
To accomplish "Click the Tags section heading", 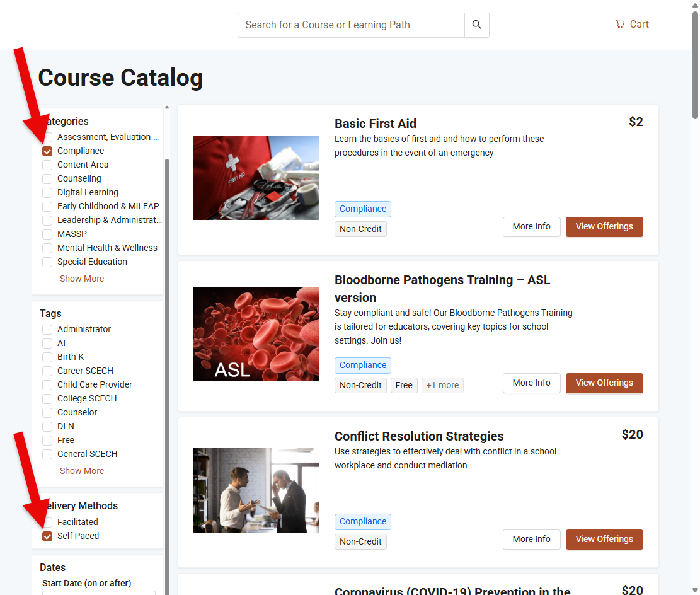I will 50,314.
